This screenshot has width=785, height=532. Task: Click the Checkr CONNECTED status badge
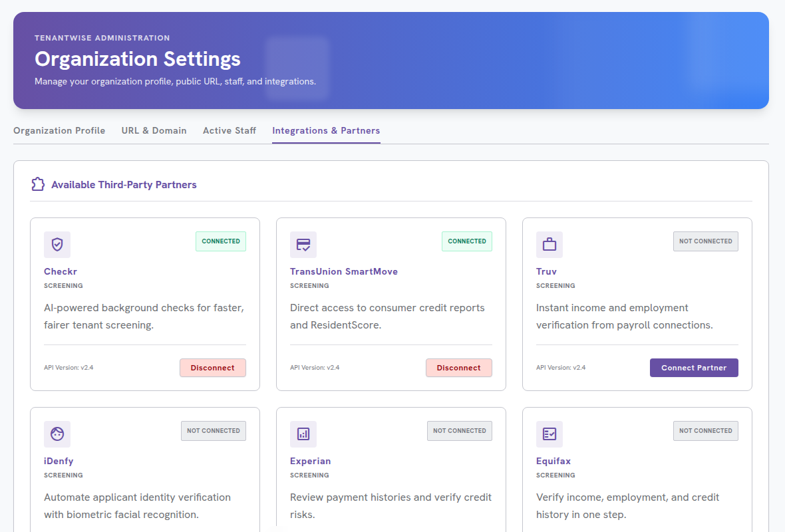pos(221,241)
